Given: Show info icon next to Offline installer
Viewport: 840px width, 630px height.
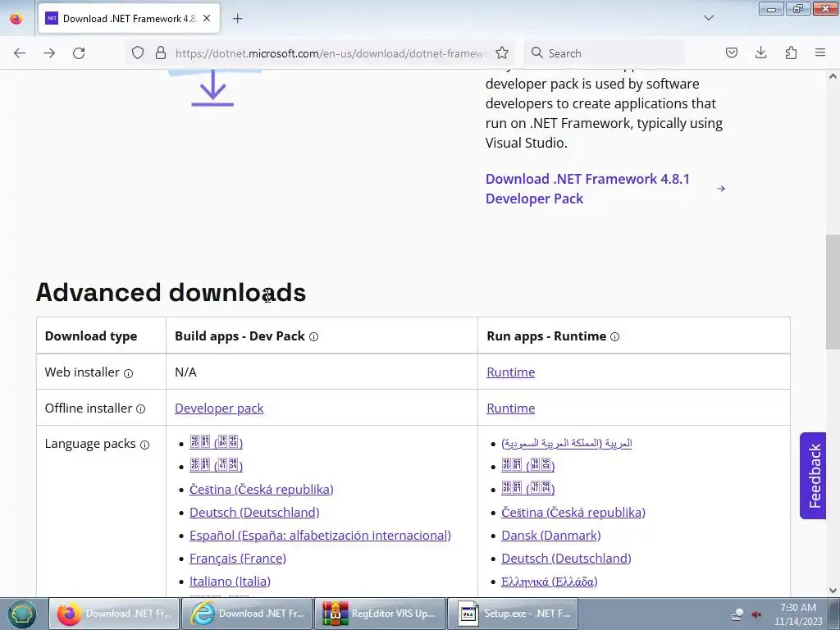Looking at the screenshot, I should point(141,409).
